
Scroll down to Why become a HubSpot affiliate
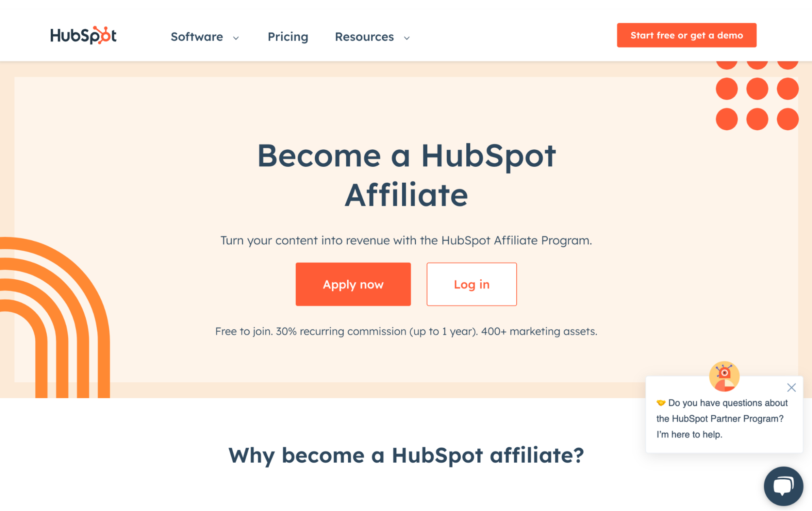point(405,453)
